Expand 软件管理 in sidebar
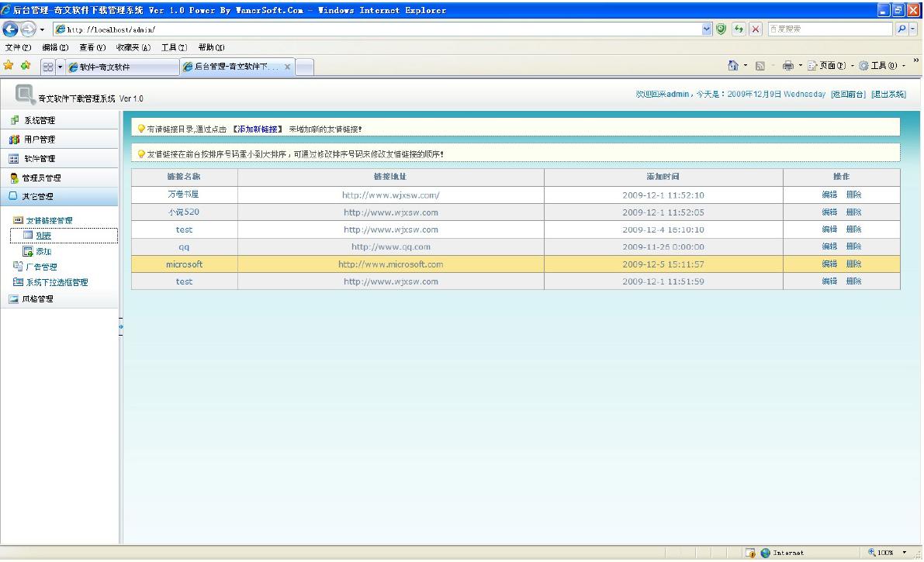Viewport: 924px width, 562px height. (59, 158)
